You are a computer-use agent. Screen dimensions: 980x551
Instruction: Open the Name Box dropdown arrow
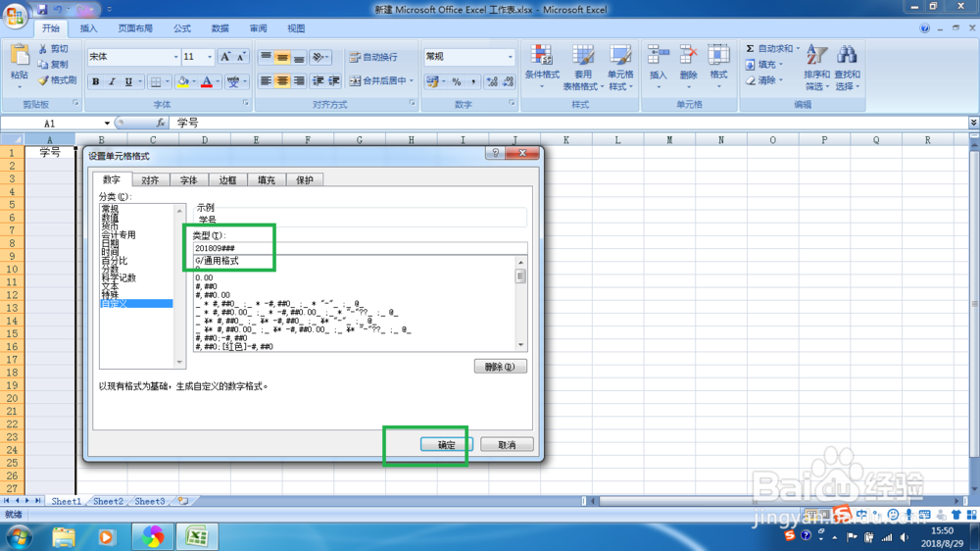[x=107, y=124]
